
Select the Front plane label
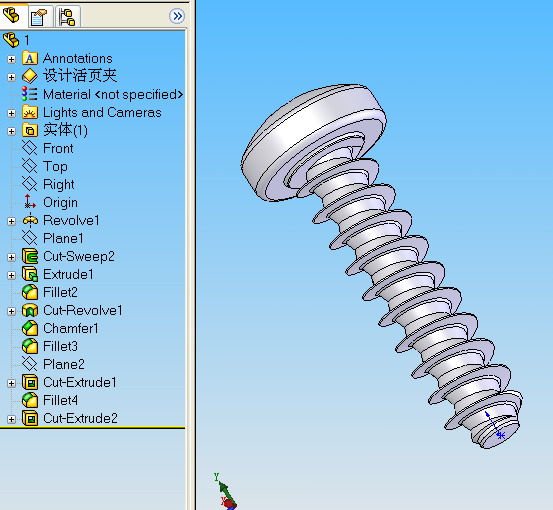[58, 148]
